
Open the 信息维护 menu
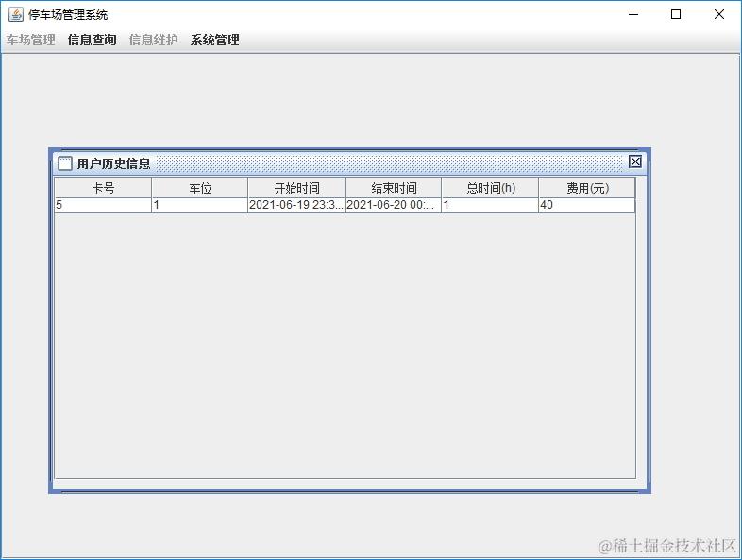153,40
